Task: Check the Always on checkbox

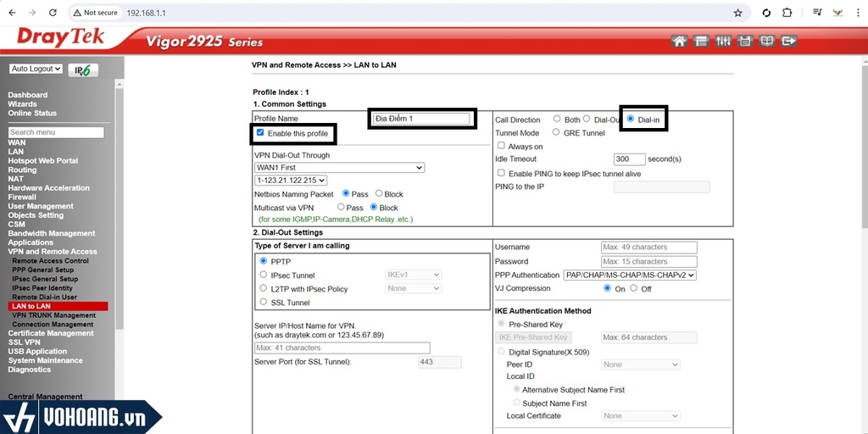Action: click(501, 146)
